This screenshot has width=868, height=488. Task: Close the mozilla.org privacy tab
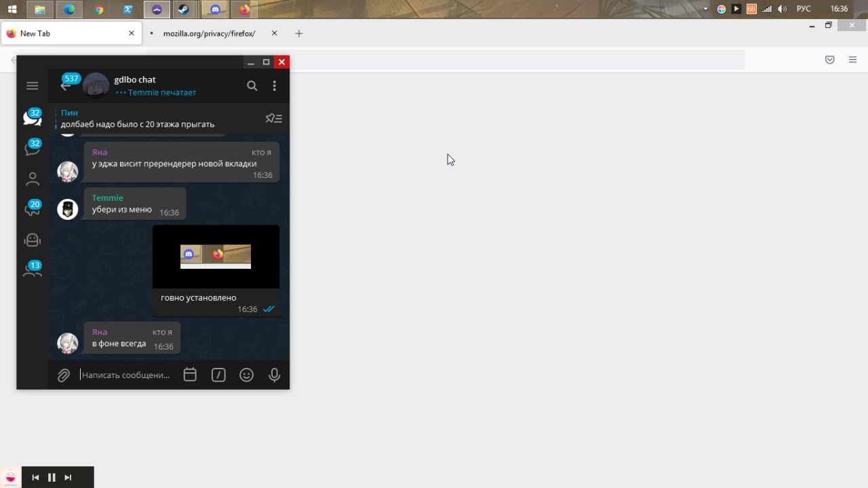tap(274, 33)
